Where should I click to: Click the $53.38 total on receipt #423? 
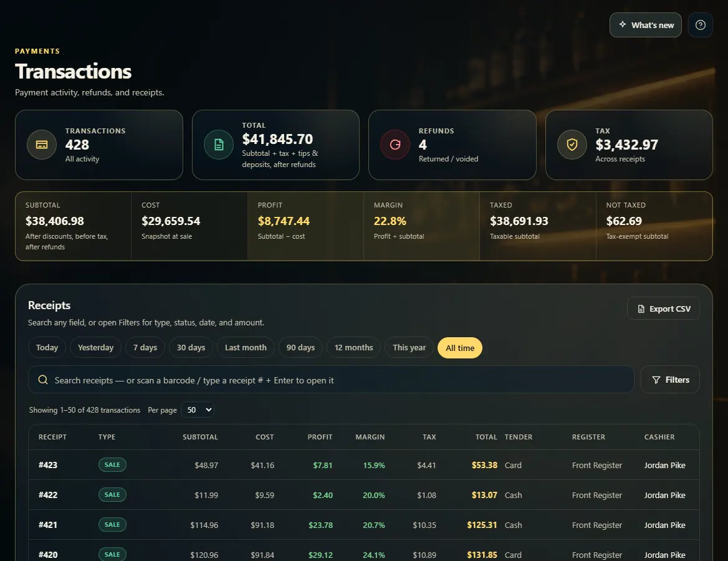click(484, 465)
